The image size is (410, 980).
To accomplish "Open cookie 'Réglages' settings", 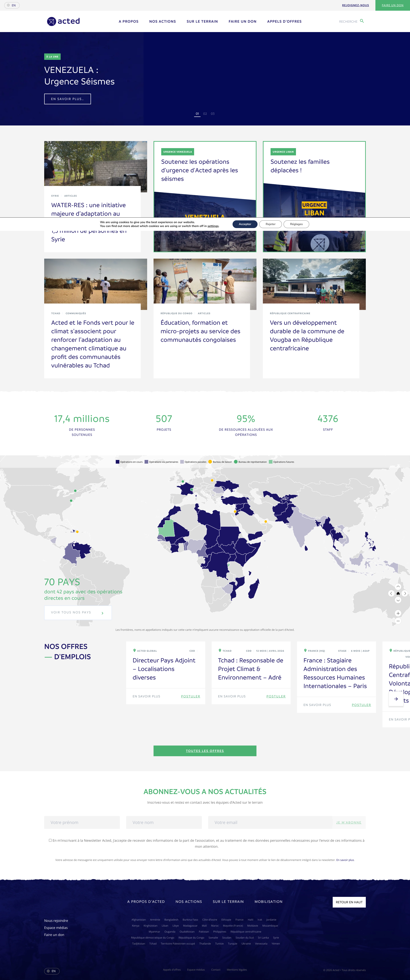I will [296, 224].
